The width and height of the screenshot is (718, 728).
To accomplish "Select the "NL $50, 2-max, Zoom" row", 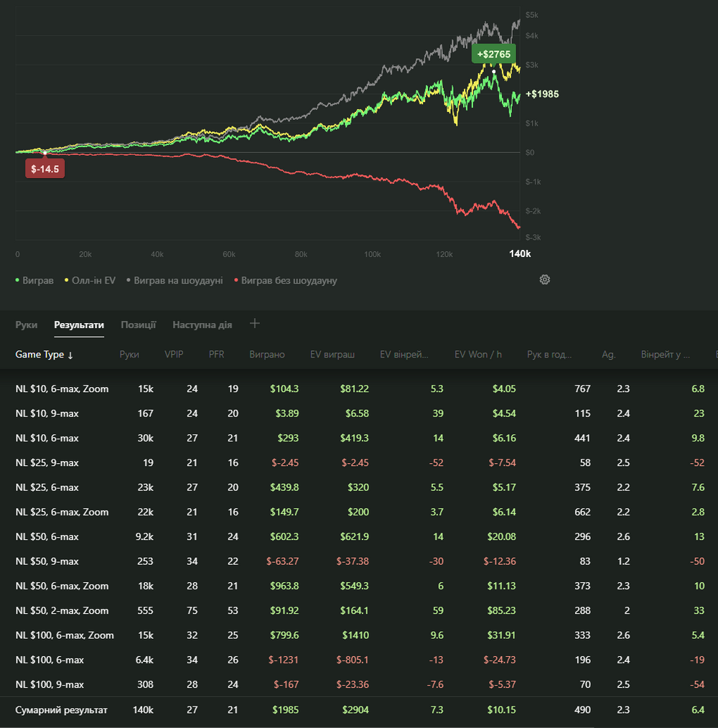I will point(62,610).
